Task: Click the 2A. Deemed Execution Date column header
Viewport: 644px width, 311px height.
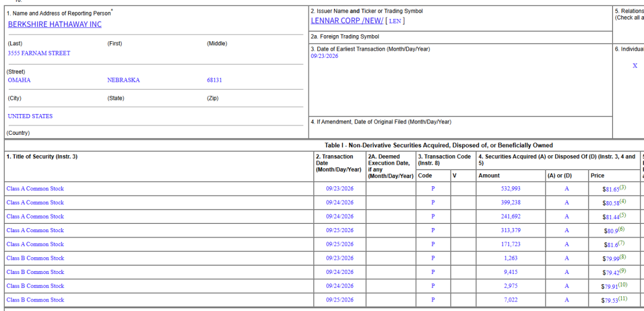Action: (x=391, y=166)
